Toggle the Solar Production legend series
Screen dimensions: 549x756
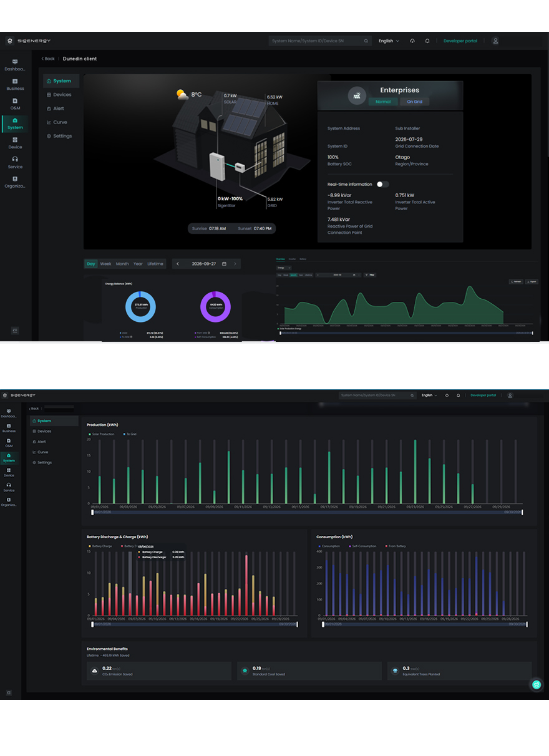pyautogui.click(x=102, y=434)
